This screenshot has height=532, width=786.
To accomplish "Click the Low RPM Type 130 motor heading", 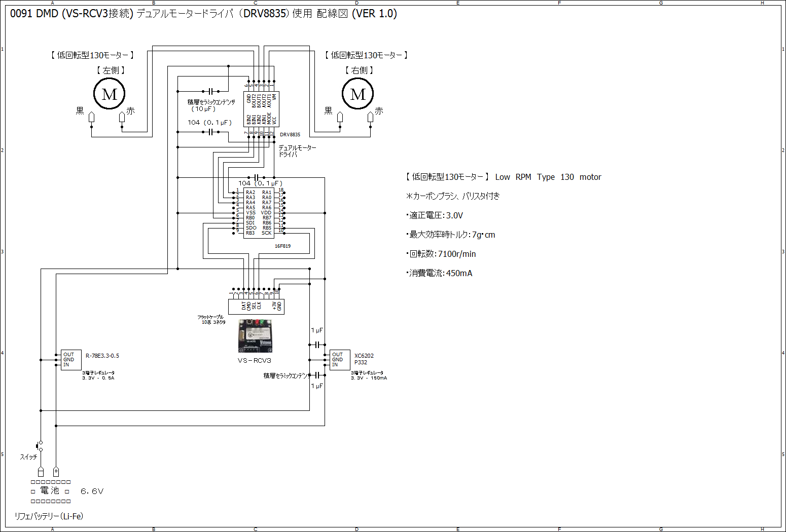I will (503, 177).
